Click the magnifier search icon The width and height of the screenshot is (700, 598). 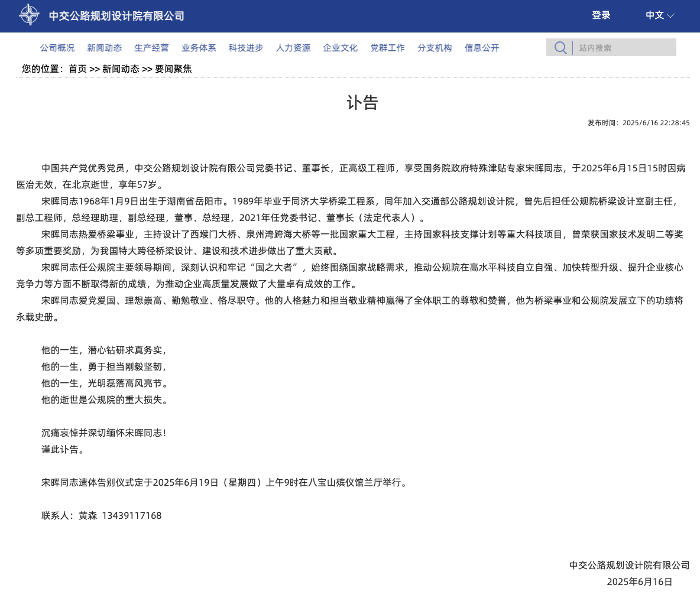click(560, 47)
